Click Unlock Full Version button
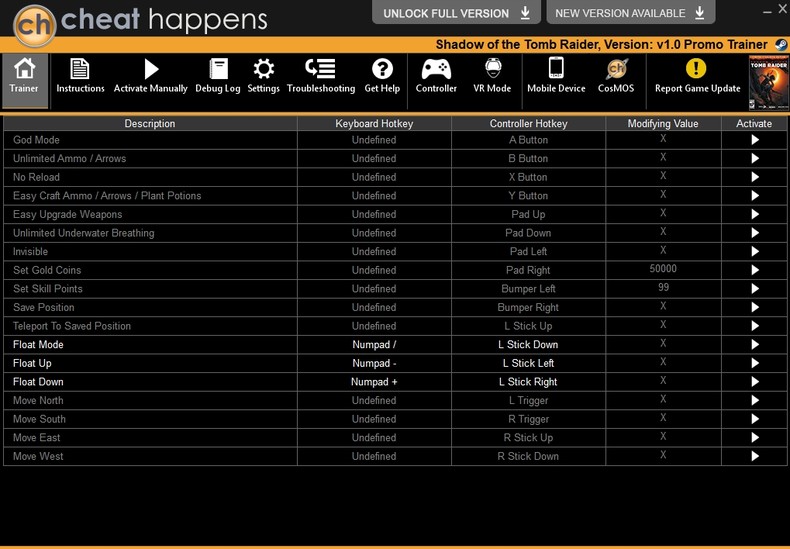Viewport: 790px width, 549px height. (x=456, y=13)
